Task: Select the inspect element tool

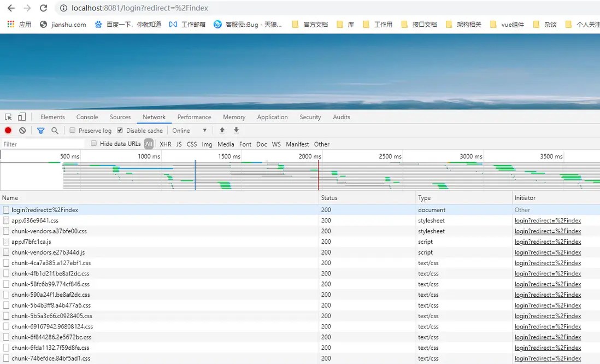Action: point(8,116)
